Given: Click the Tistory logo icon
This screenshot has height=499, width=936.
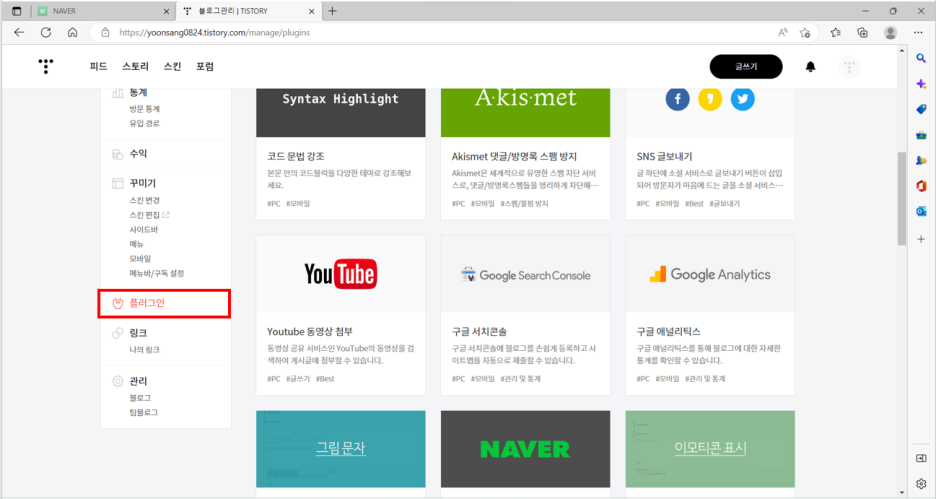Looking at the screenshot, I should coord(46,66).
